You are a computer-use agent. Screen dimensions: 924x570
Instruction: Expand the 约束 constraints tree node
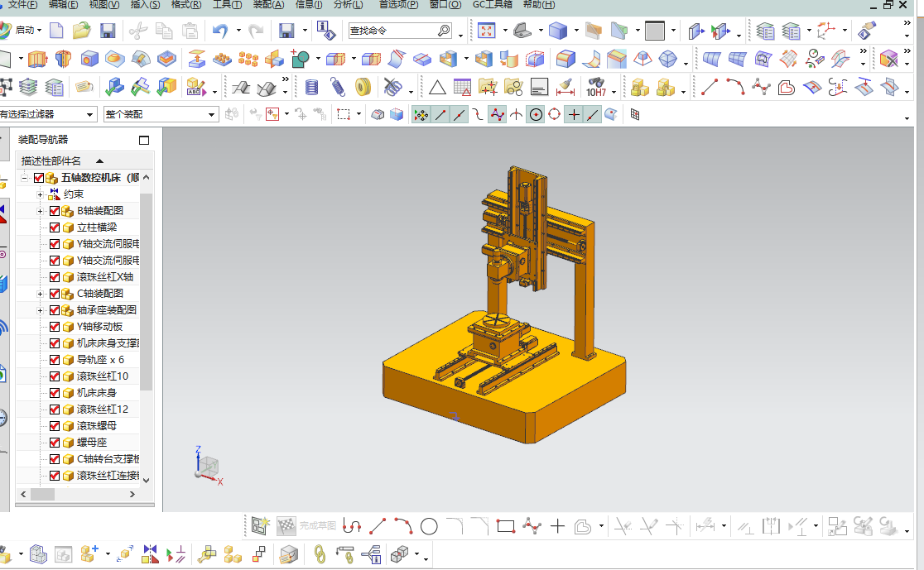[x=40, y=194]
